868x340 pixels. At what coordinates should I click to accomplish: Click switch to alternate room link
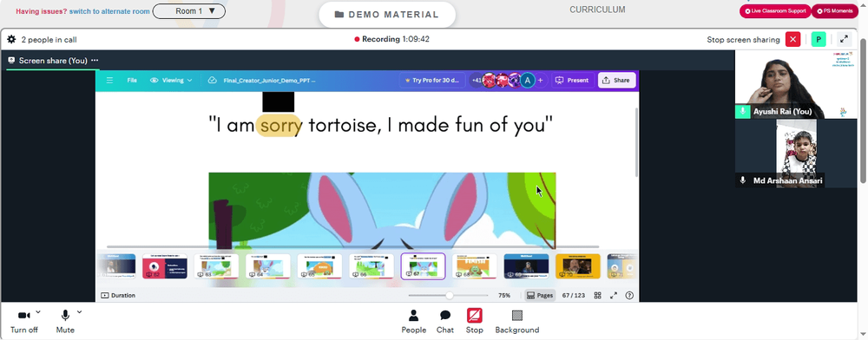[x=109, y=11]
